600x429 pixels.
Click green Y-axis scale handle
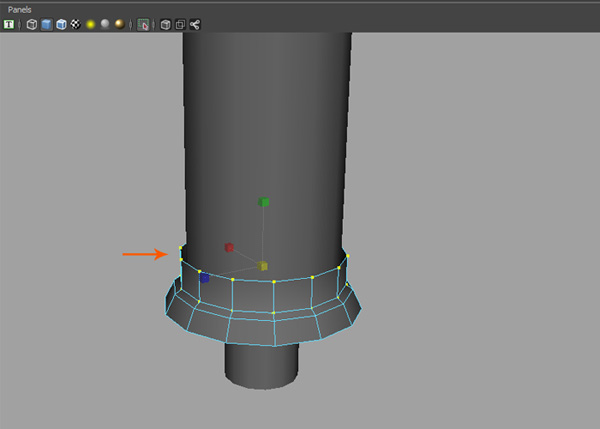pyautogui.click(x=264, y=202)
